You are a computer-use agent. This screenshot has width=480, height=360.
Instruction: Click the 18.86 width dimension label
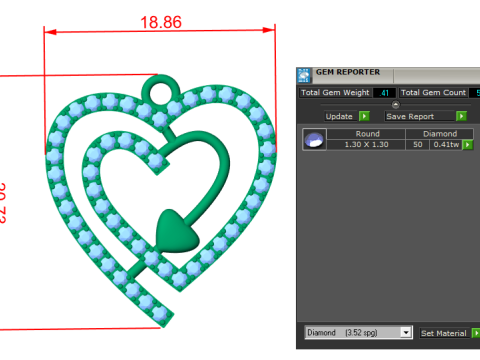pos(161,23)
